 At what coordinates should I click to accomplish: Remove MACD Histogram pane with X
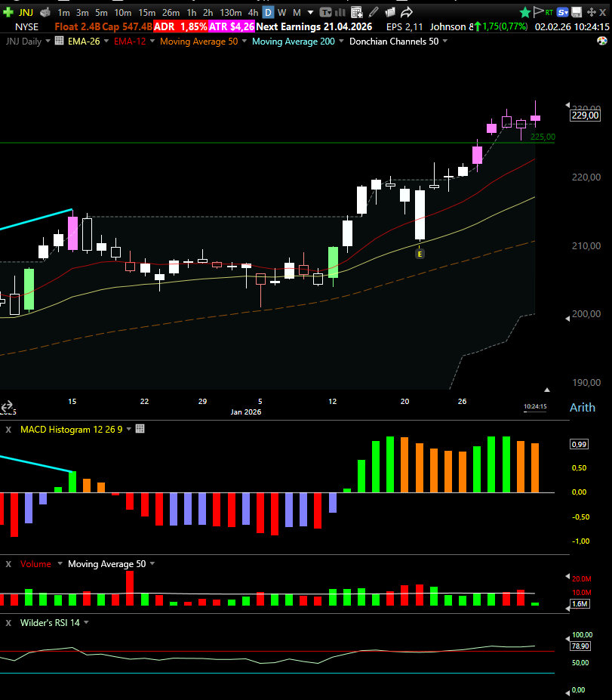click(8, 430)
